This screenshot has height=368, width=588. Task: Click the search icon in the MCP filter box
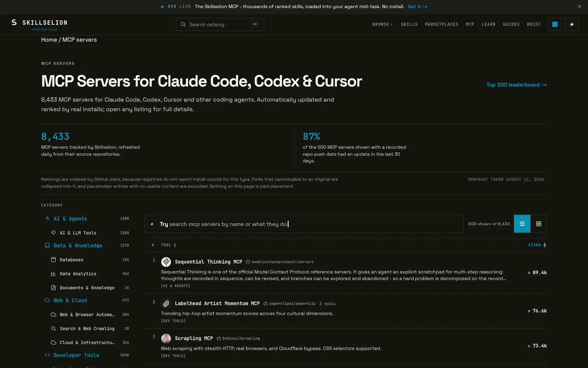click(152, 224)
